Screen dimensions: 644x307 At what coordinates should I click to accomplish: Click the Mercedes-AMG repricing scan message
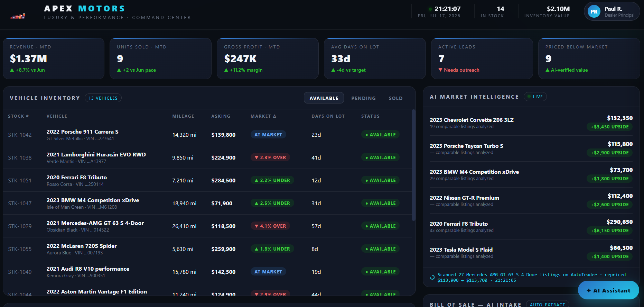pos(531,277)
